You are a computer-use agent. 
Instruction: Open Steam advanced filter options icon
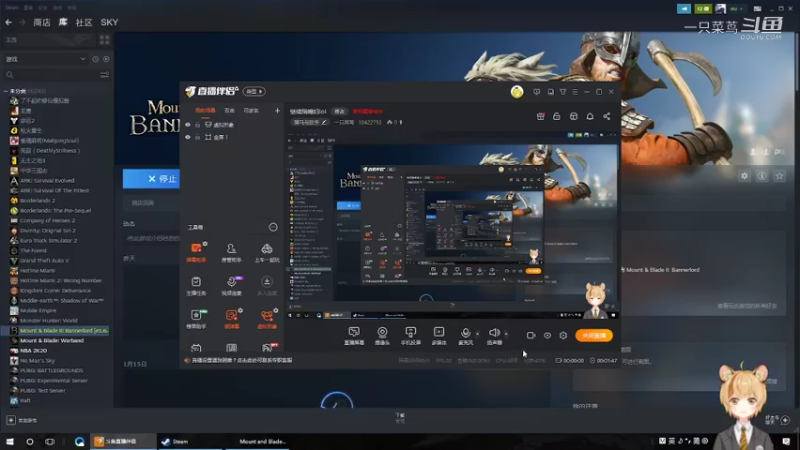coord(105,75)
